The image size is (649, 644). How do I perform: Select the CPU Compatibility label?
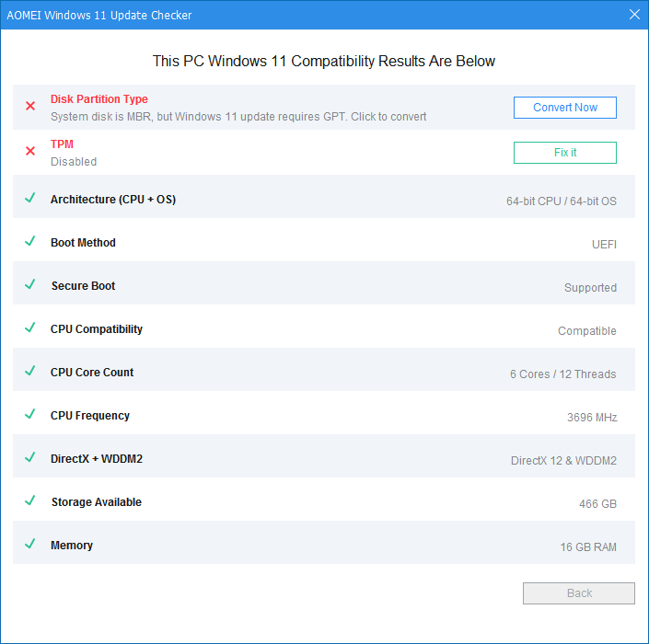pyautogui.click(x=97, y=329)
